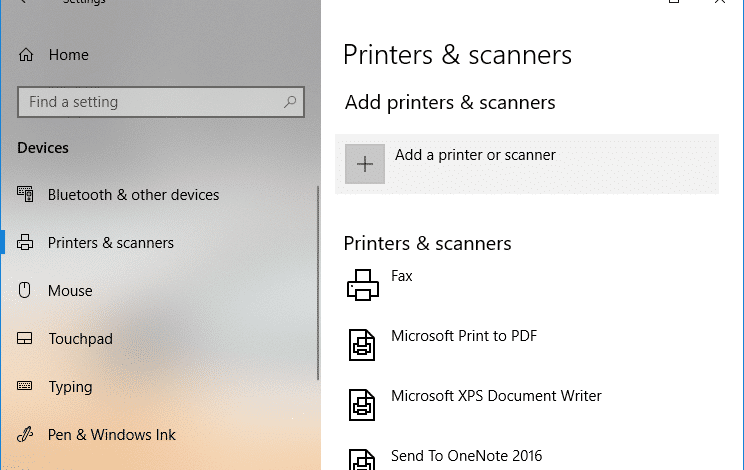This screenshot has height=470, width=744.
Task: Go to the Touchpad settings page
Action: pyautogui.click(x=81, y=339)
